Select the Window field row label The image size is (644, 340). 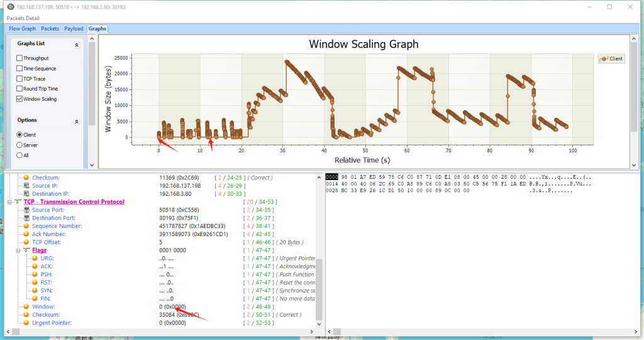(x=43, y=307)
